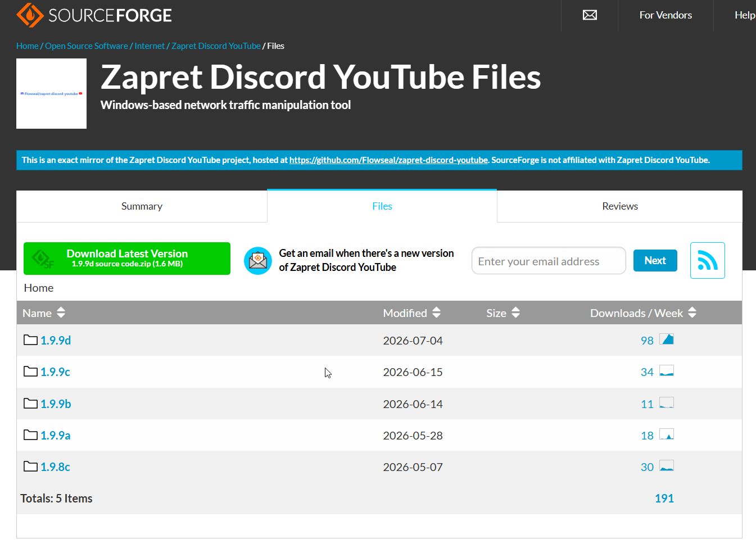Click the 191 total downloads value
Screen dimensions: 756x557
point(664,499)
